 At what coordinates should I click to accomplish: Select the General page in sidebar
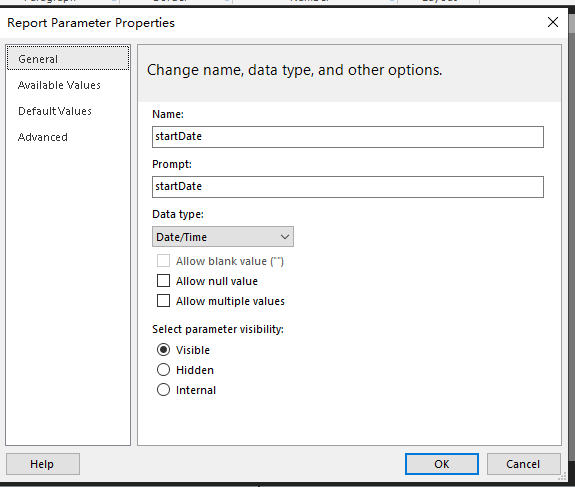68,58
